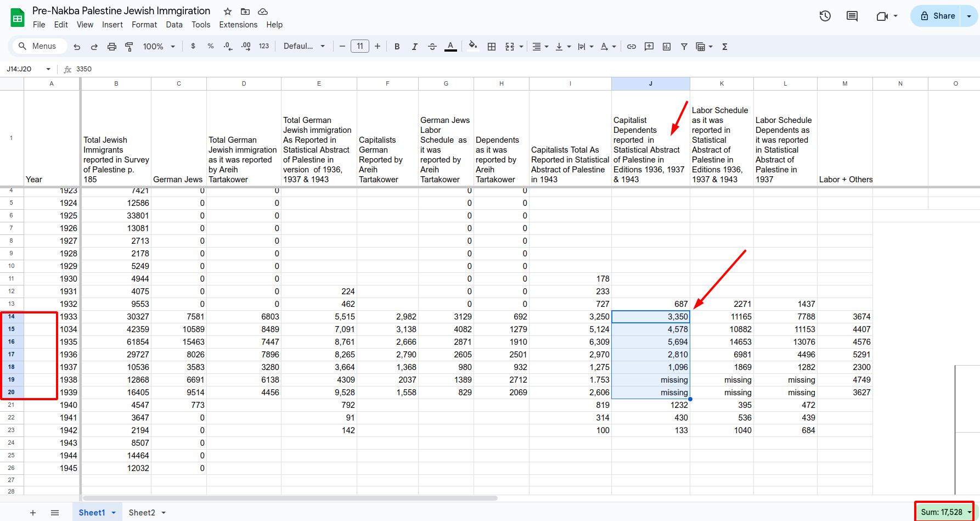Insert comment icon in toolbar
Viewport: 980px width, 521px height.
[649, 47]
